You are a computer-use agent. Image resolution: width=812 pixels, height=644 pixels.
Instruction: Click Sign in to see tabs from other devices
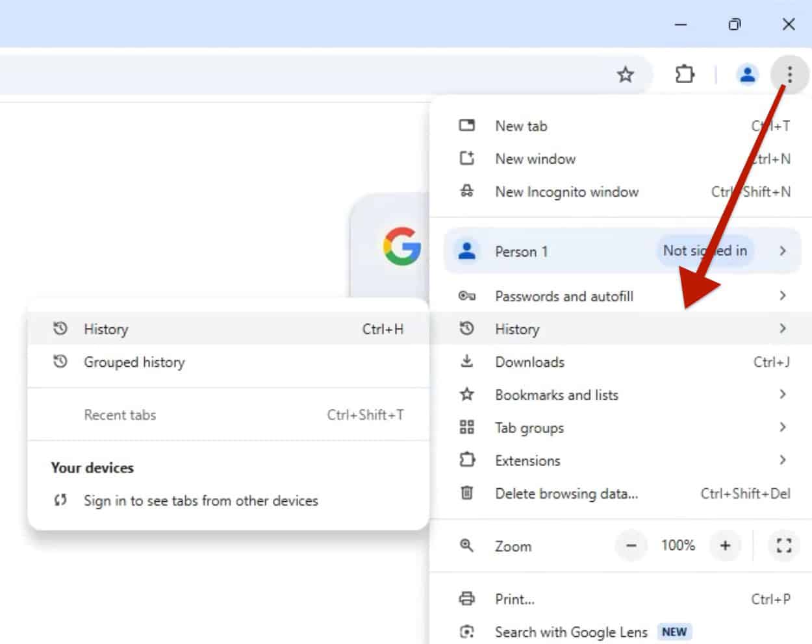[x=200, y=501]
